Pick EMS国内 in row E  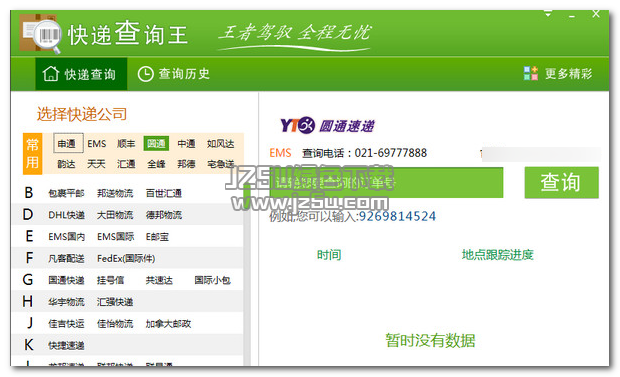click(x=66, y=237)
